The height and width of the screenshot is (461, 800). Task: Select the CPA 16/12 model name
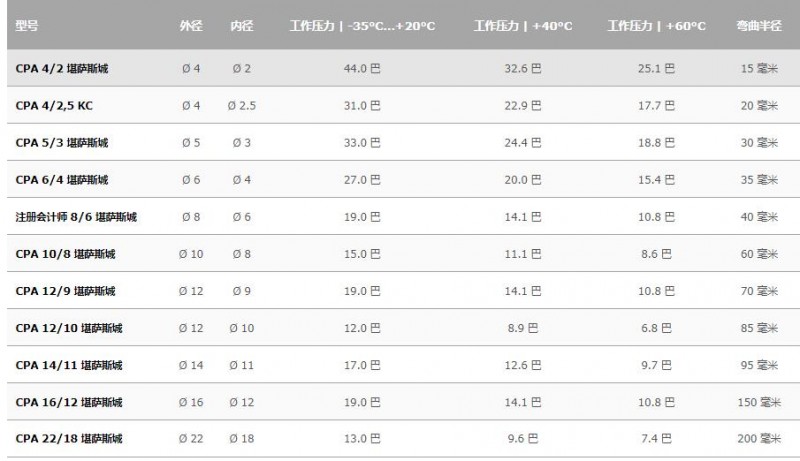[x=69, y=402]
